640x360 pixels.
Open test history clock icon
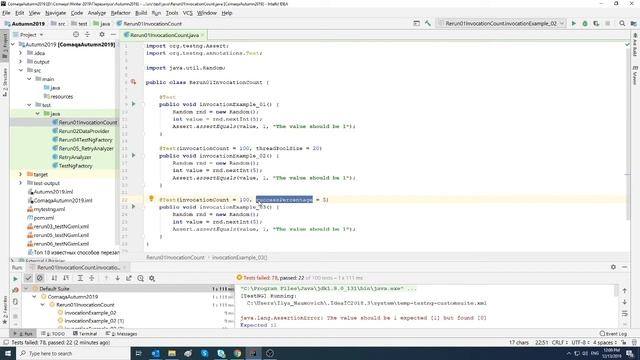[140, 278]
